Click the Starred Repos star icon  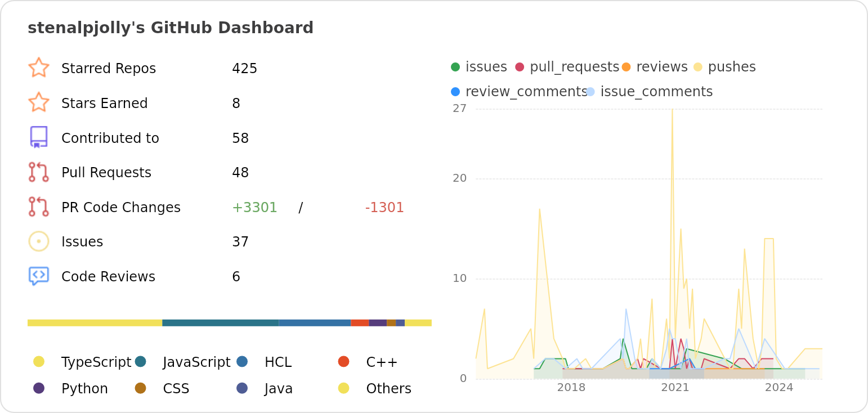(x=39, y=68)
